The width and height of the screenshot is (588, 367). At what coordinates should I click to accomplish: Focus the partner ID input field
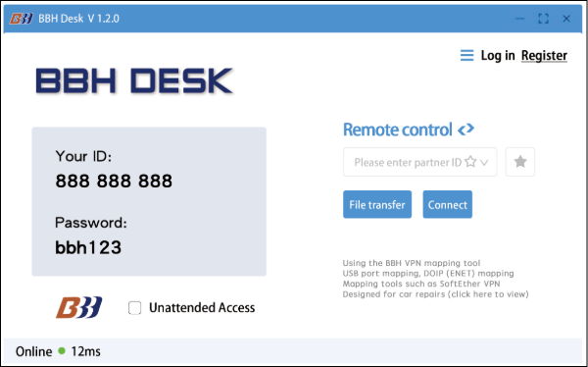420,162
